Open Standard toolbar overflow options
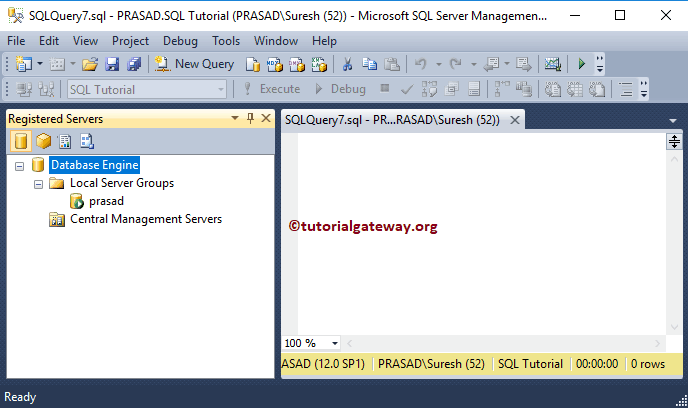 click(x=599, y=64)
